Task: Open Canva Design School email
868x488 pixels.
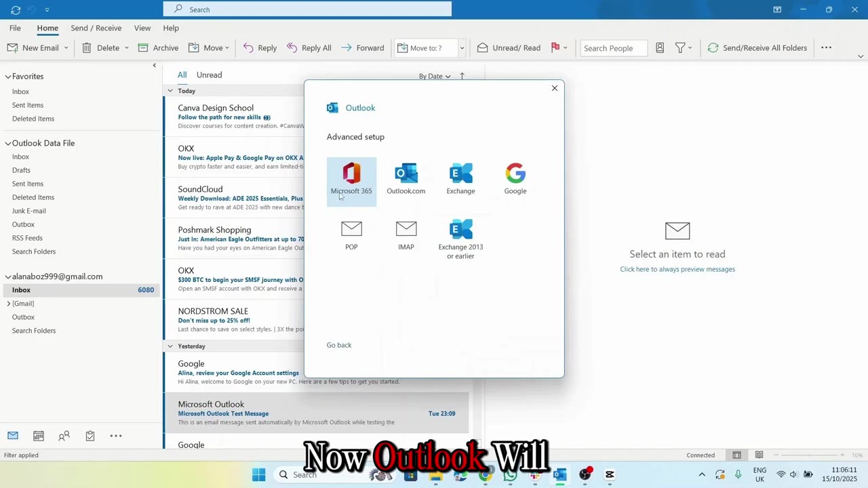Action: 234,117
